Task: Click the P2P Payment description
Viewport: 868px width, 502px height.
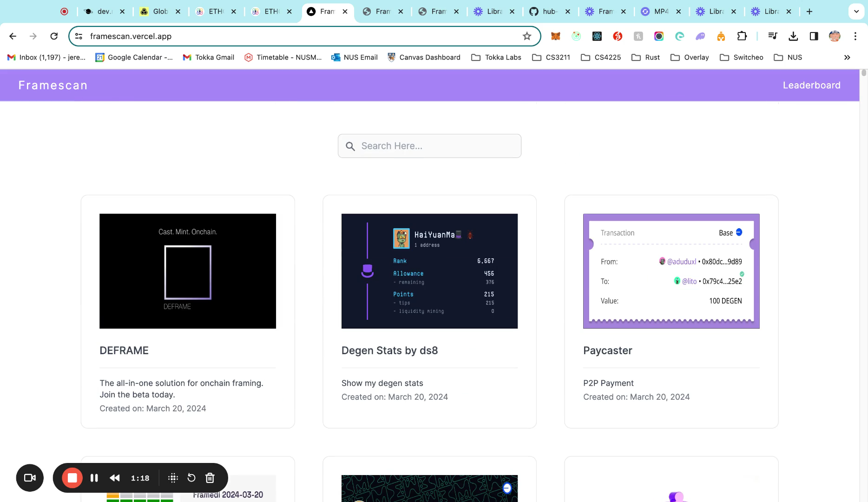Action: click(x=608, y=383)
